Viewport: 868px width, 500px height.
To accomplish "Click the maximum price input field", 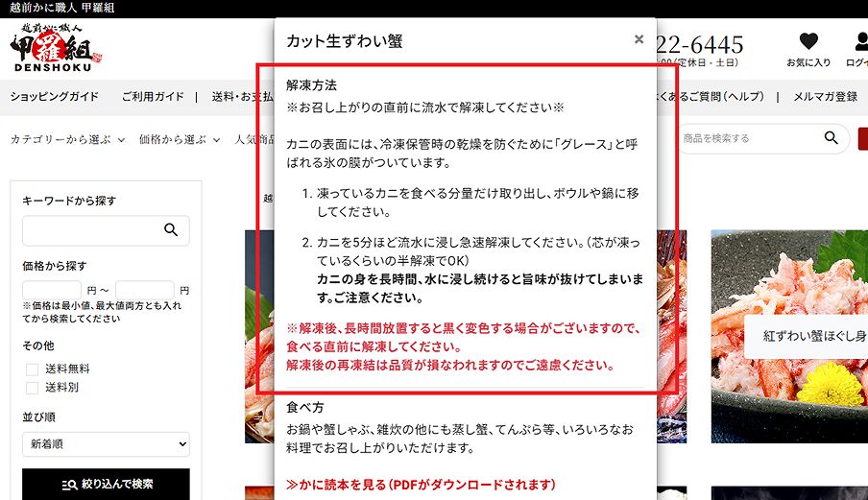I will click(x=145, y=290).
